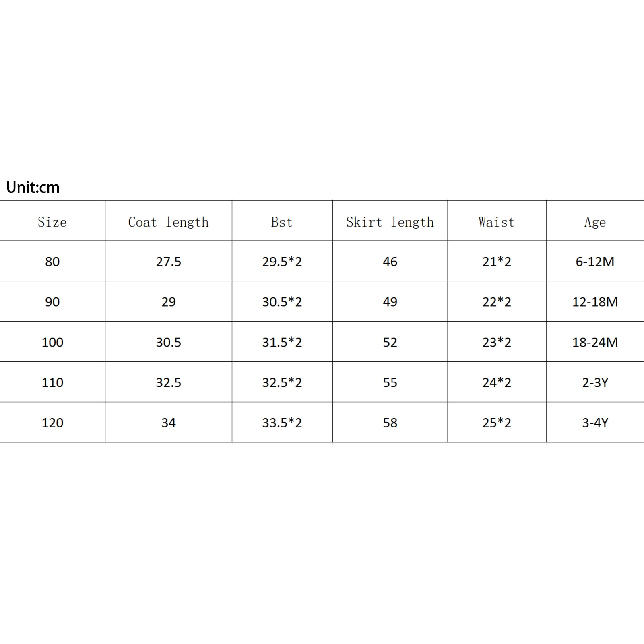Select size 100 in the Size column

pos(52,342)
